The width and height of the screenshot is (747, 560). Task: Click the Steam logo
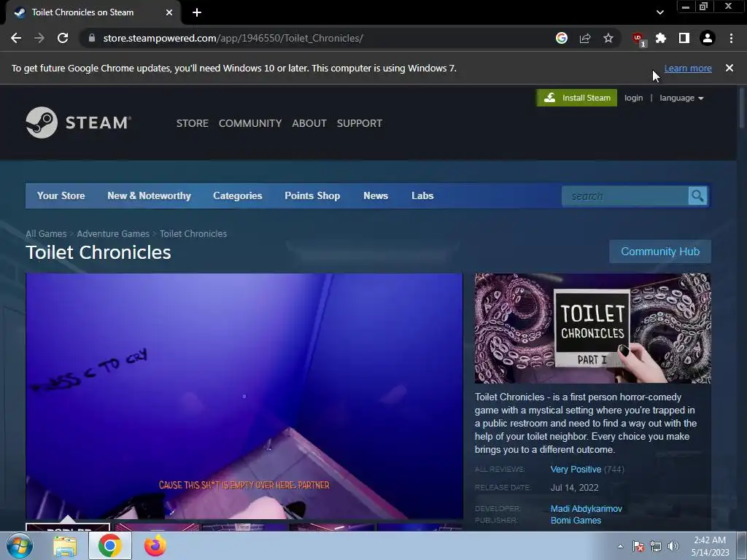79,122
